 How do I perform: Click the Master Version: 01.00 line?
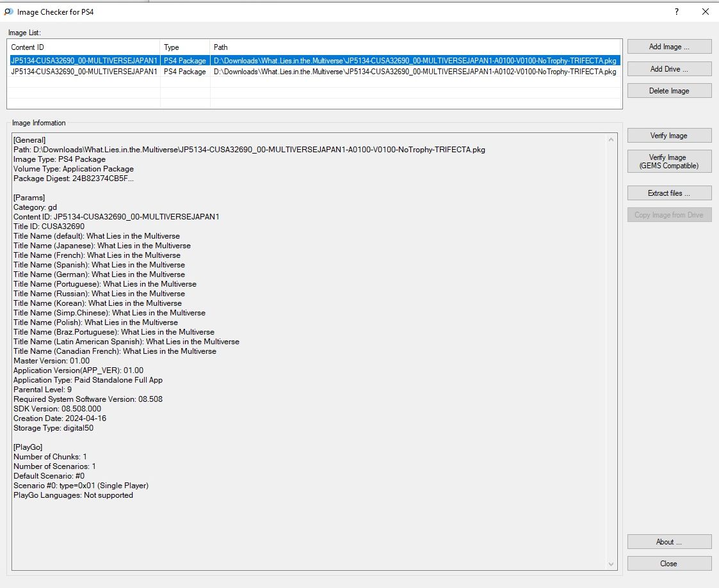coord(51,361)
